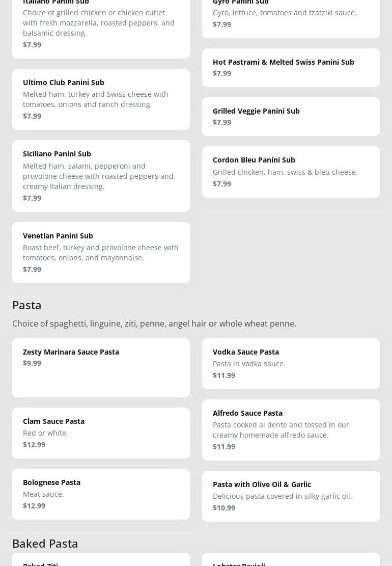Click the Italiano Panini Sub description
Viewport: 392px width, 566px height.
(x=98, y=22)
